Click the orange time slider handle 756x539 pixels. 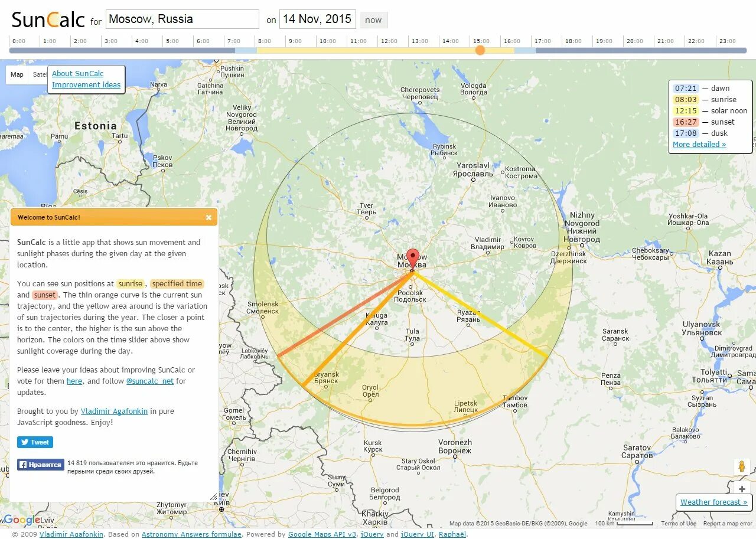[x=480, y=50]
